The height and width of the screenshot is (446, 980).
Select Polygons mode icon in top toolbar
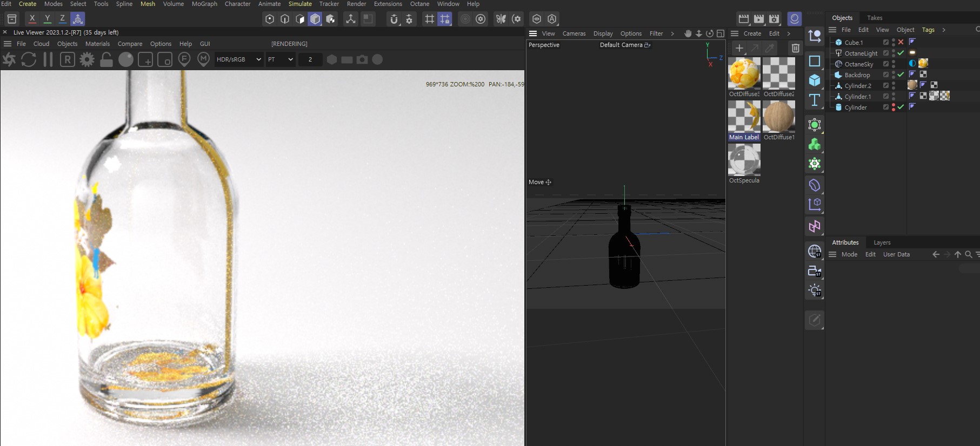point(300,19)
